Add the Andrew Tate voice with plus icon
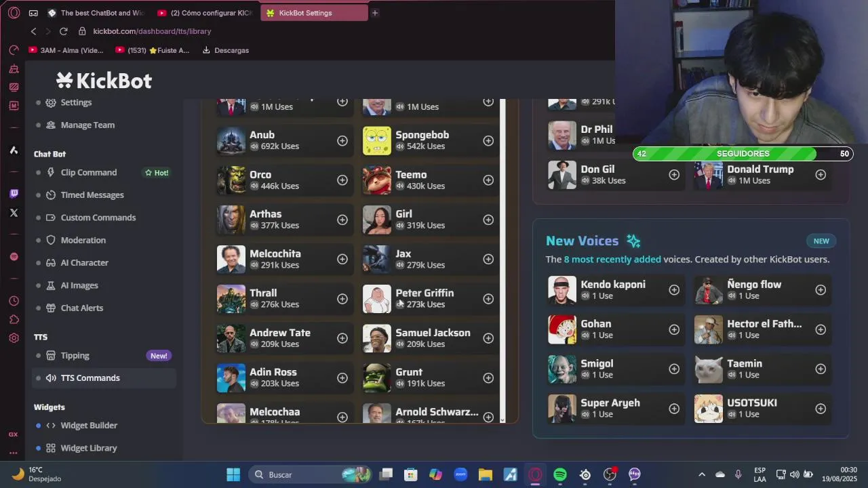 pyautogui.click(x=342, y=338)
